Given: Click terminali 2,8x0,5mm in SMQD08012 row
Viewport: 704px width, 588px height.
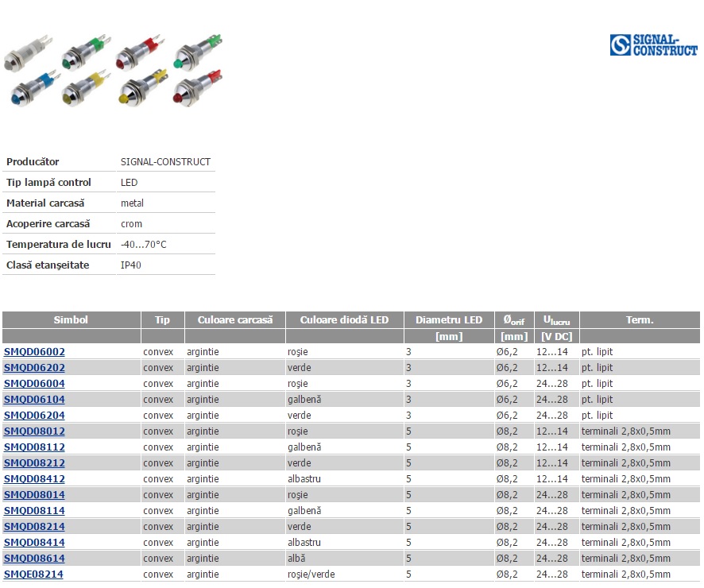Looking at the screenshot, I should pyautogui.click(x=626, y=431).
